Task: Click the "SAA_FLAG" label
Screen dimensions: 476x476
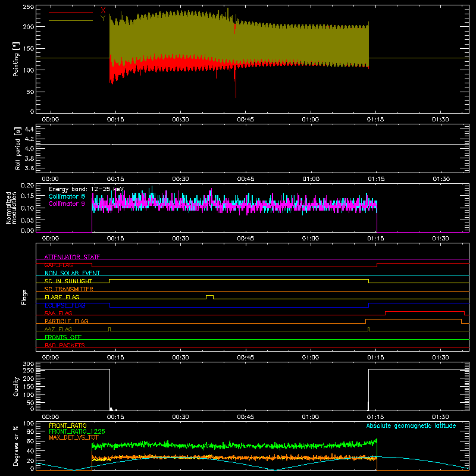Action: coord(58,313)
